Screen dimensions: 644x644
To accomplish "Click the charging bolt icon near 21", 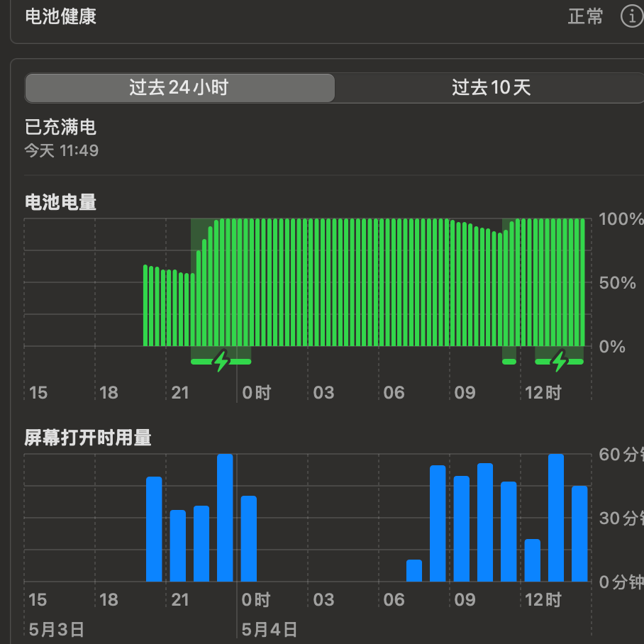I will 221,361.
